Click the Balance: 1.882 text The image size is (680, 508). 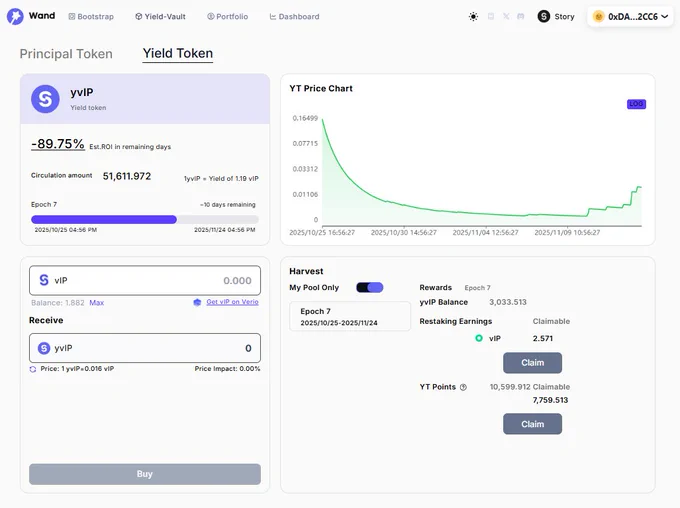58,303
